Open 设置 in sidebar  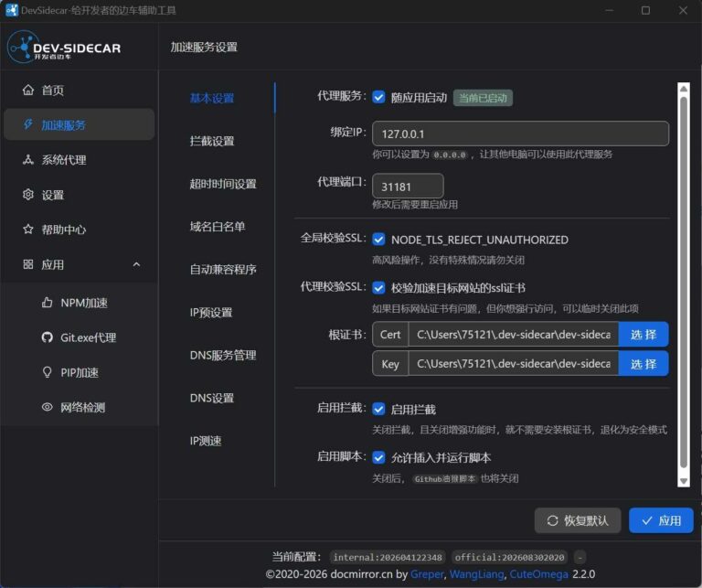pyautogui.click(x=80, y=195)
